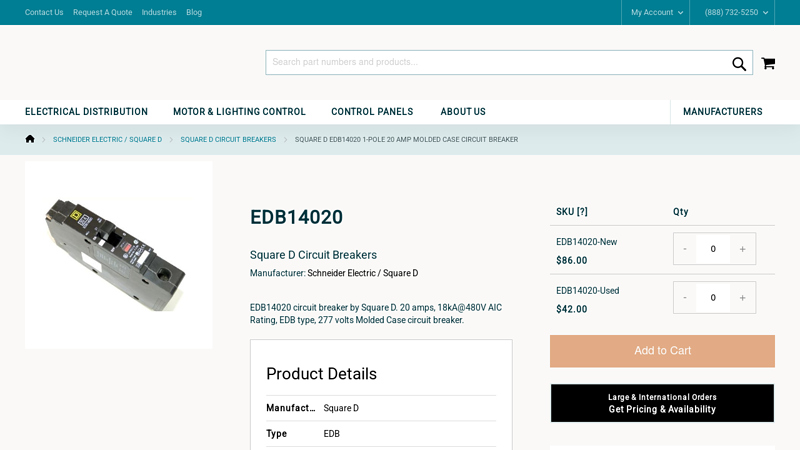Image resolution: width=800 pixels, height=450 pixels.
Task: Follow Schneider Electric / Square D breadcrumb
Action: click(x=107, y=139)
